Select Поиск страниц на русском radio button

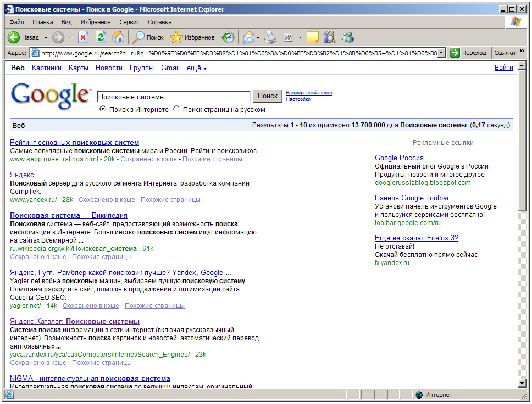tap(176, 109)
